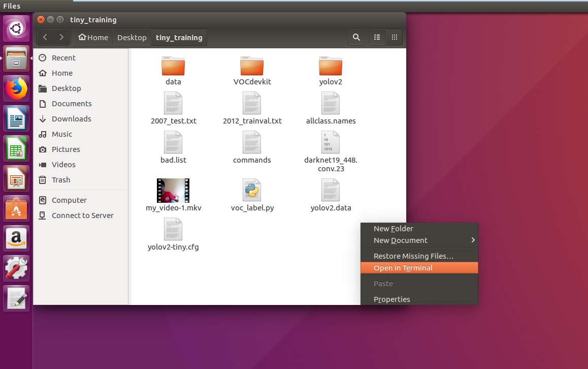
Task: Open LibreOffice Calc from the launcher
Action: pyautogui.click(x=16, y=148)
